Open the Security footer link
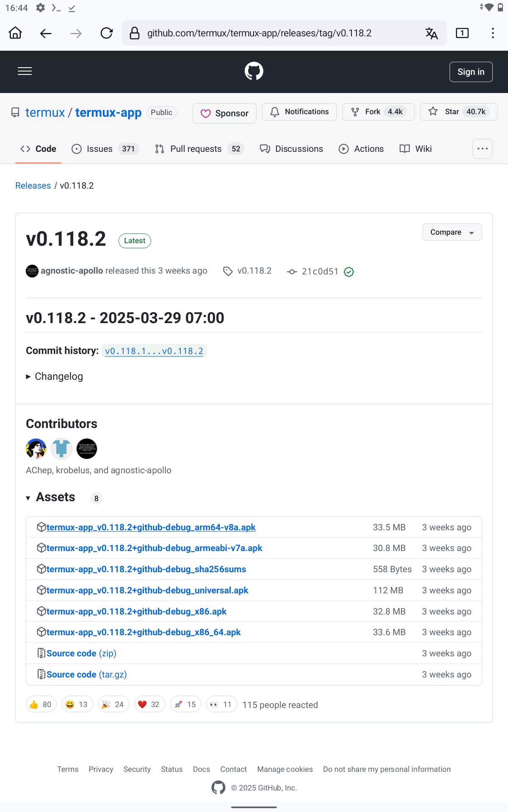The image size is (508, 812). tap(137, 769)
